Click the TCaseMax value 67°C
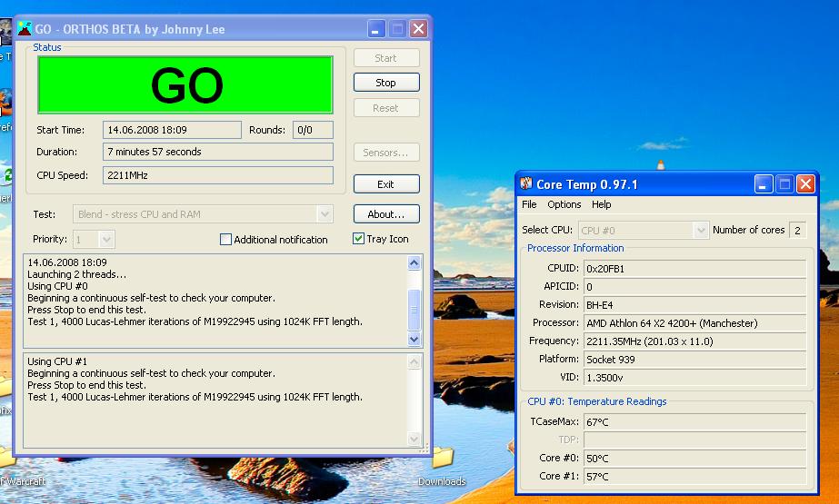Screen dimensions: 839x504 click(694, 421)
